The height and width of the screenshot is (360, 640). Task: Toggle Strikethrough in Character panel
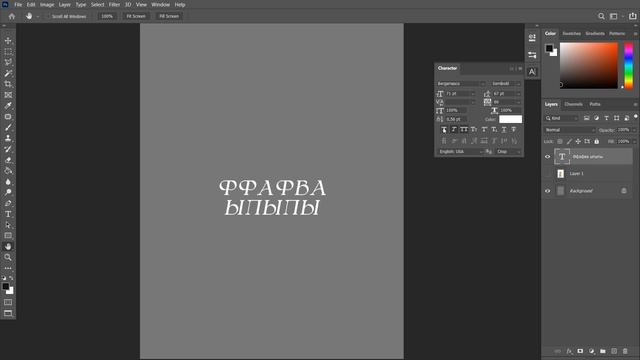pyautogui.click(x=514, y=130)
